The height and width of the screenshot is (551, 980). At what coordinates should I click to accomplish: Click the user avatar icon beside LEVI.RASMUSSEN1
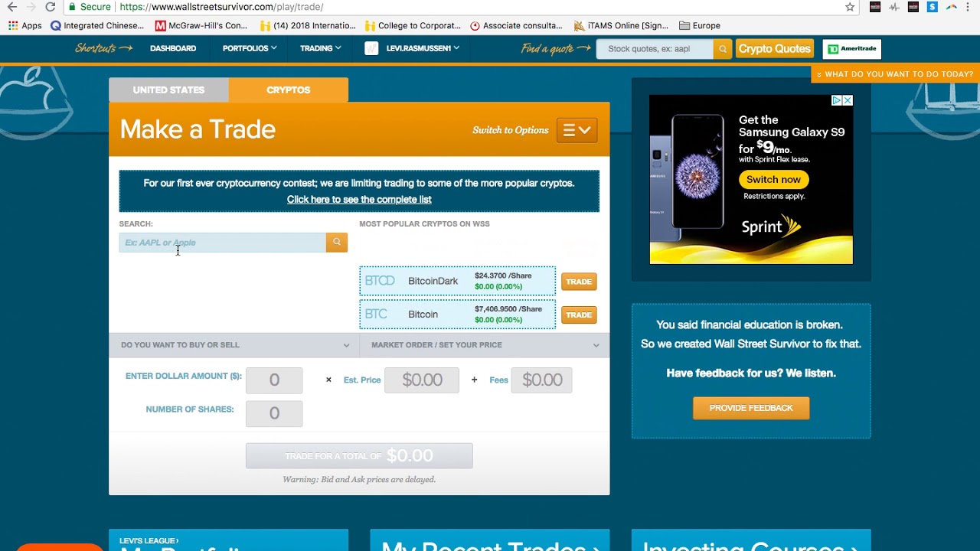(371, 48)
